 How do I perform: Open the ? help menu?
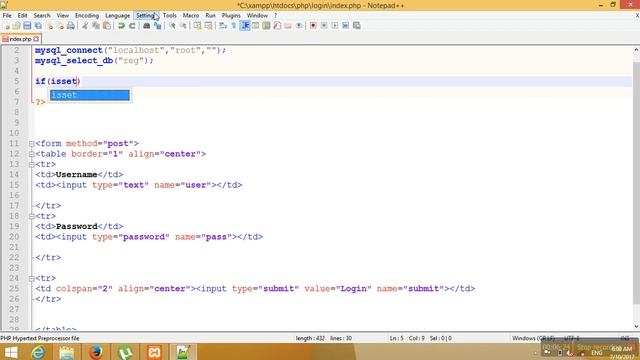click(x=276, y=16)
